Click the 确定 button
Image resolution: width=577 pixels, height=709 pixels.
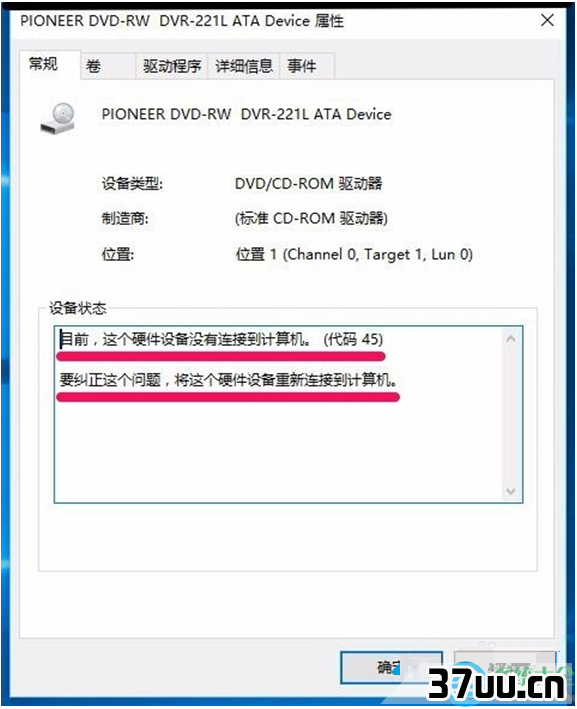pyautogui.click(x=392, y=667)
